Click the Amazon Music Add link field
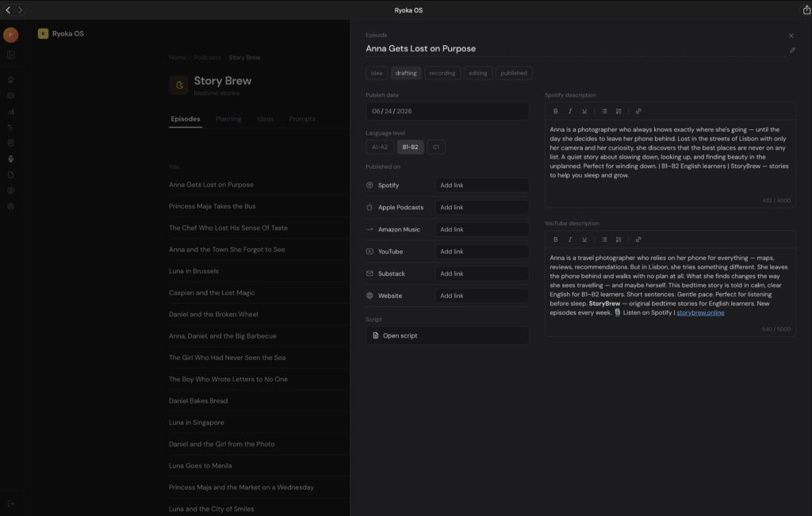Viewport: 812px width, 516px height. coord(482,229)
